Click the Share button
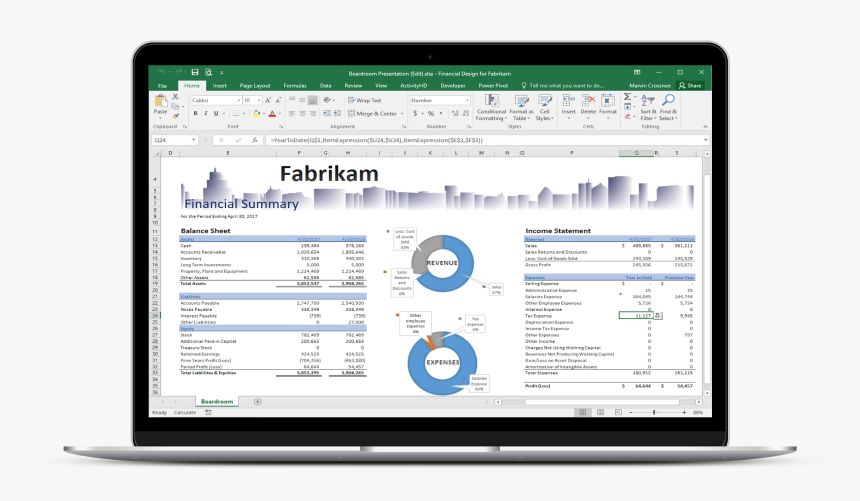This screenshot has height=501, width=860. click(690, 86)
